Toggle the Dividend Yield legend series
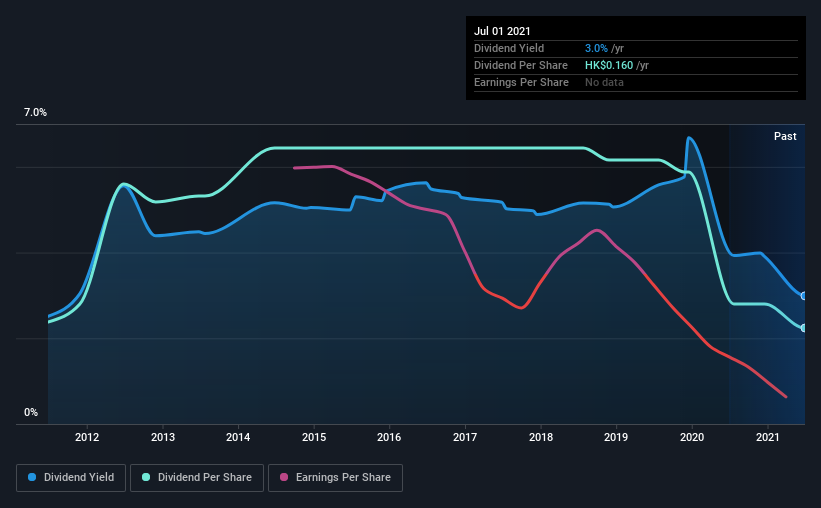The height and width of the screenshot is (508, 821). (72, 478)
